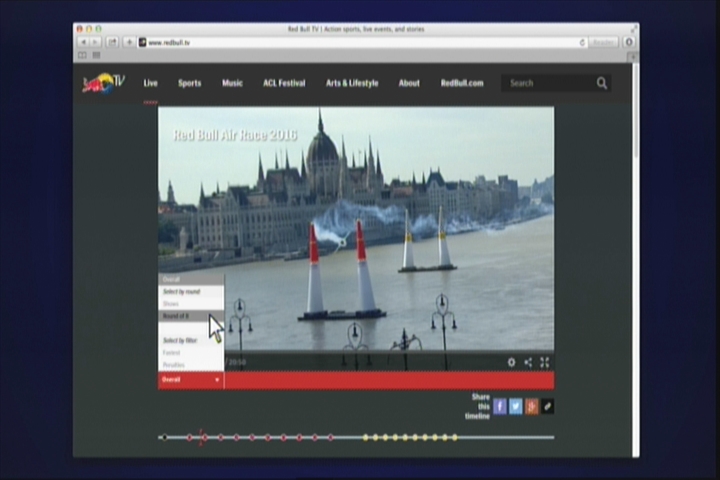This screenshot has height=480, width=720.
Task: Show Top Sites grid icon
Action: click(96, 55)
